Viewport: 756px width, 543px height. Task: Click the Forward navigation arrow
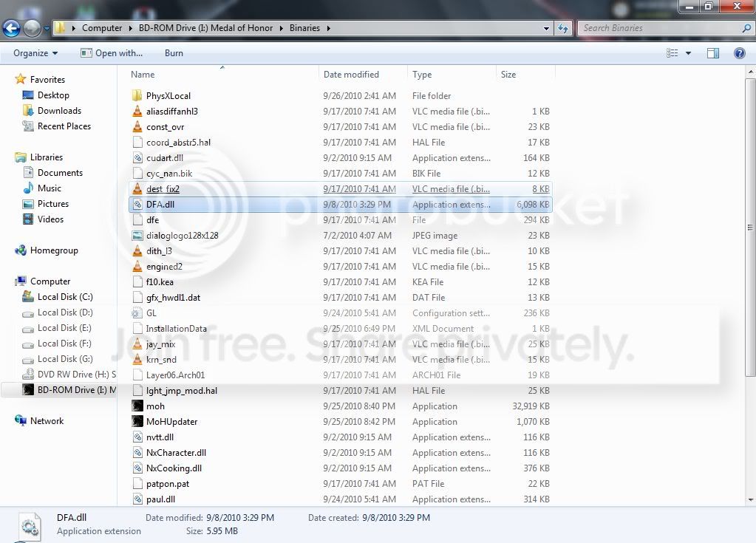tap(33, 28)
